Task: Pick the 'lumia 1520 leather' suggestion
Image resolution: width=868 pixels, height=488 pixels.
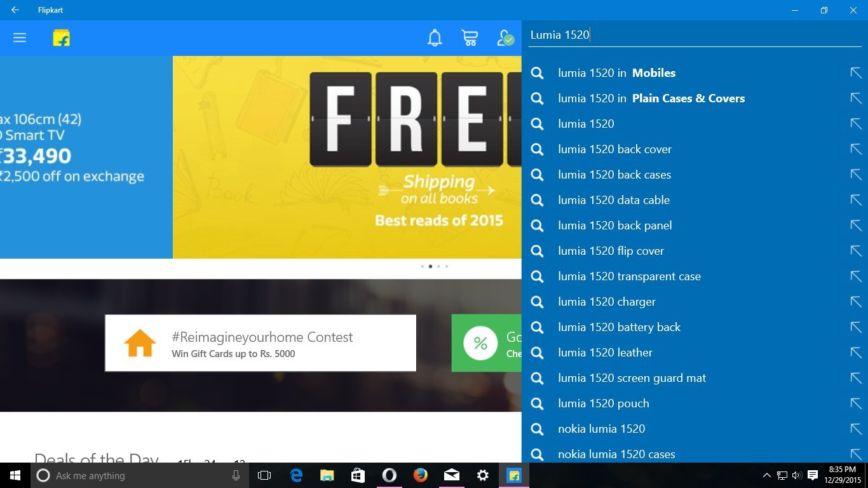Action: click(695, 353)
